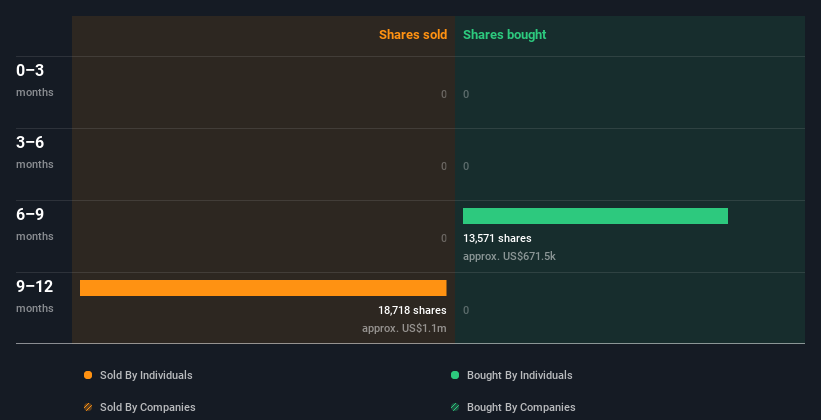Select the 0–3 months row label
This screenshot has height=420, width=821.
(35, 80)
